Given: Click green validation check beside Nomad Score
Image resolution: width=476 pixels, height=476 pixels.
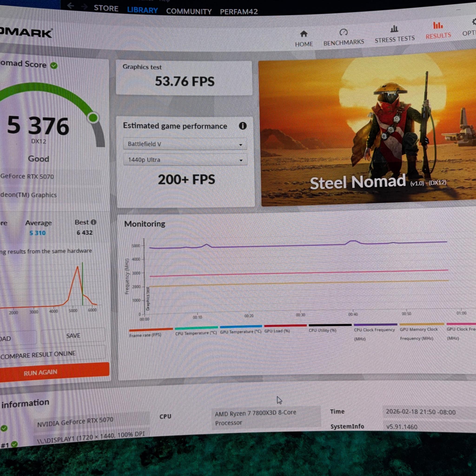Looking at the screenshot, I should tap(54, 66).
